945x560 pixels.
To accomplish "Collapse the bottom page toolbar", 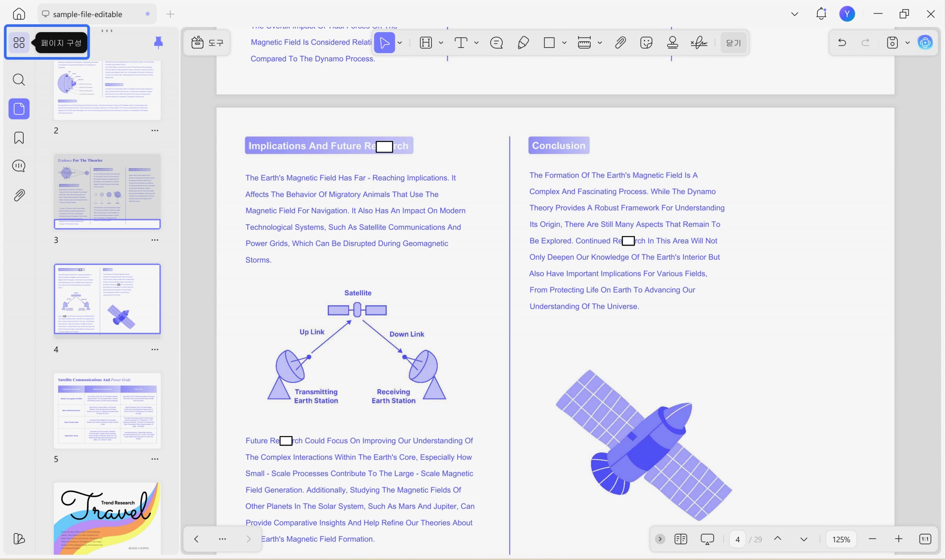I will tap(660, 539).
